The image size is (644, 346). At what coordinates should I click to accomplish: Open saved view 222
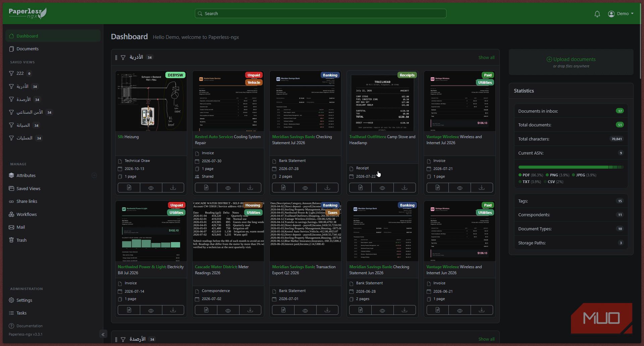pos(20,73)
